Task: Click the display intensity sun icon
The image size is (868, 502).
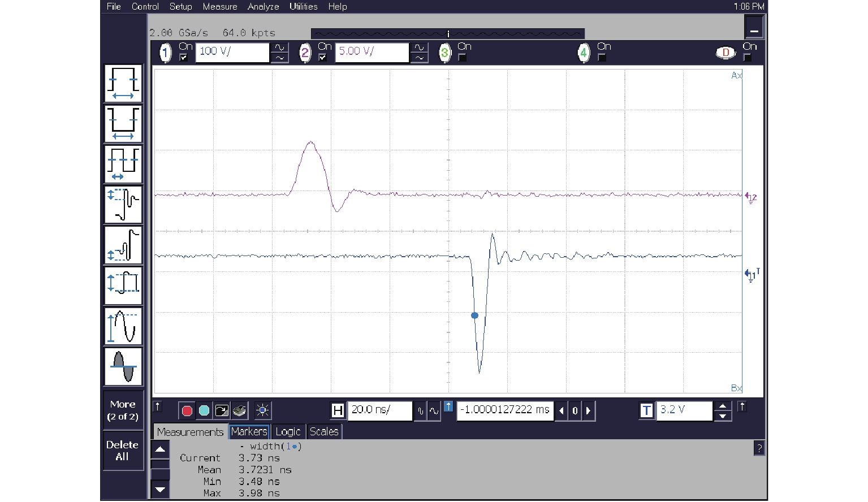Action: click(262, 410)
